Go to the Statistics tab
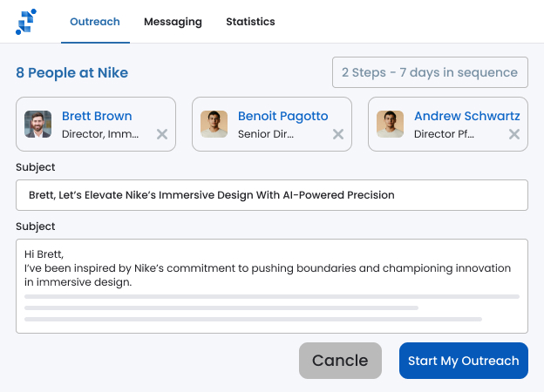Screen dimensions: 544x392 coord(250,22)
